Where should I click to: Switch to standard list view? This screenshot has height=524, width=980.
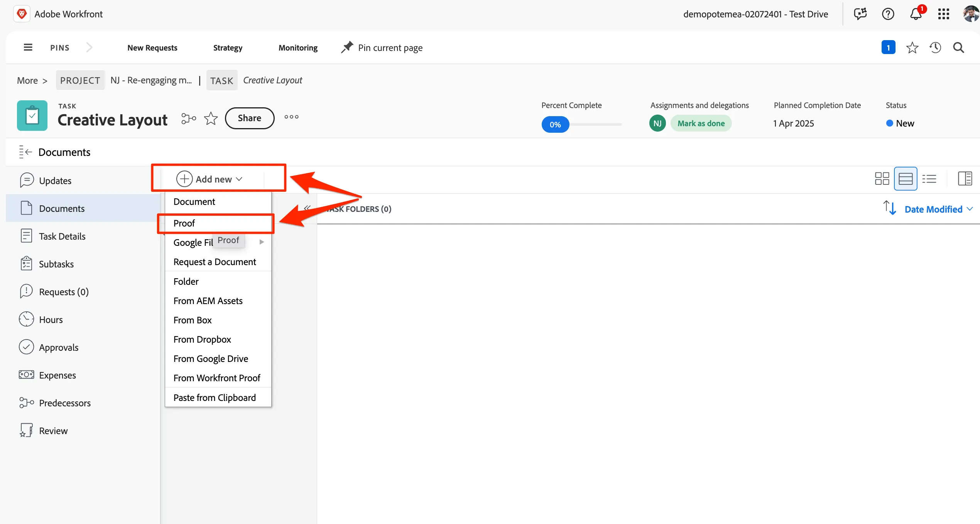906,179
